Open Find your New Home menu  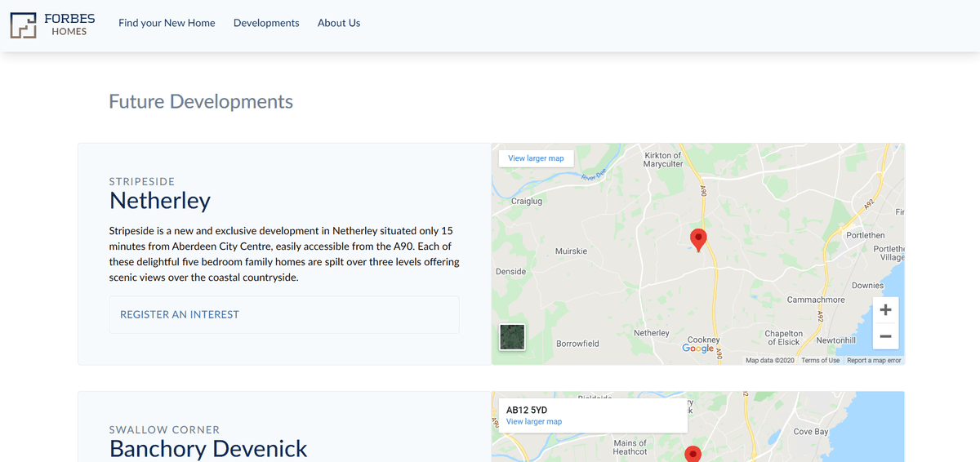click(x=167, y=23)
